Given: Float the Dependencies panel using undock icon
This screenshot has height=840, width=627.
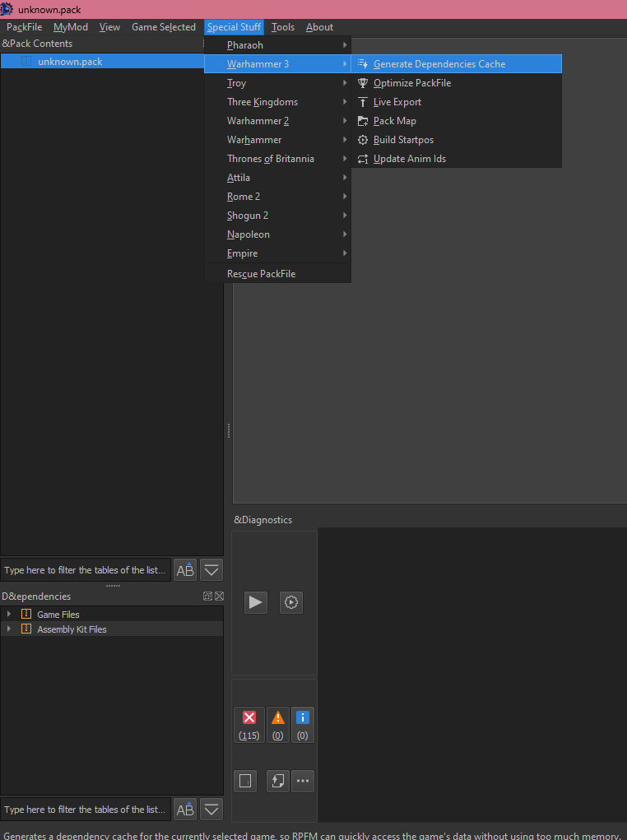Looking at the screenshot, I should click(208, 596).
